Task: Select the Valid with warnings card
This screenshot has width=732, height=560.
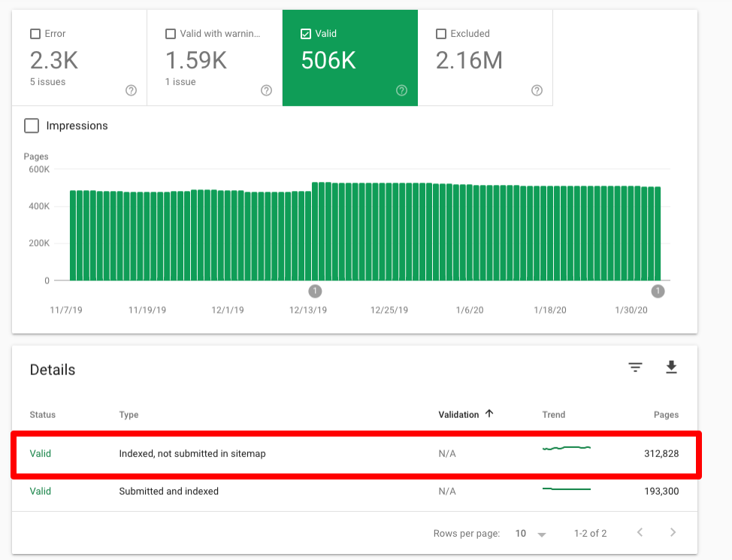Action: (x=214, y=58)
